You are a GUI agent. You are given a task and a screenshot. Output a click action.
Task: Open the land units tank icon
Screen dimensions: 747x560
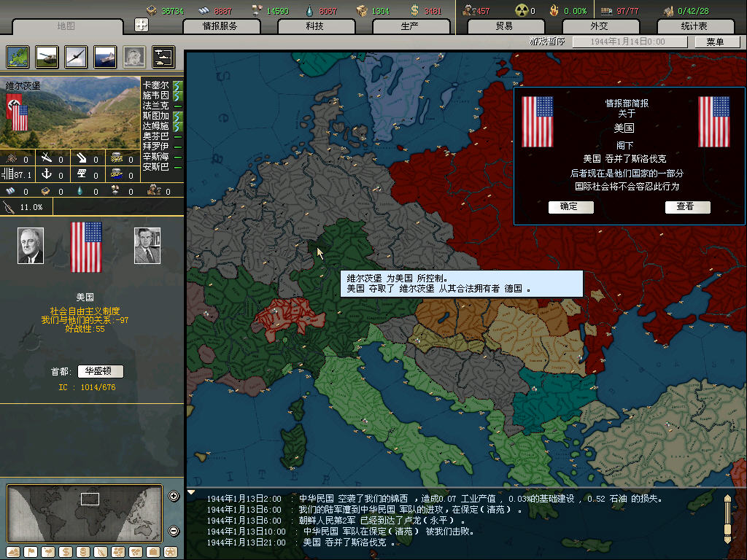coord(47,57)
